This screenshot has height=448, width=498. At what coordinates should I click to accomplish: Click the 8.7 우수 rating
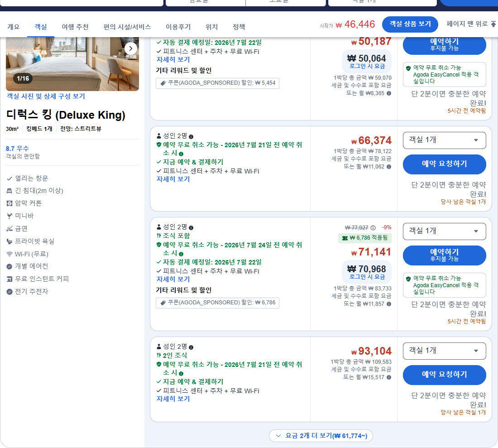(x=17, y=149)
